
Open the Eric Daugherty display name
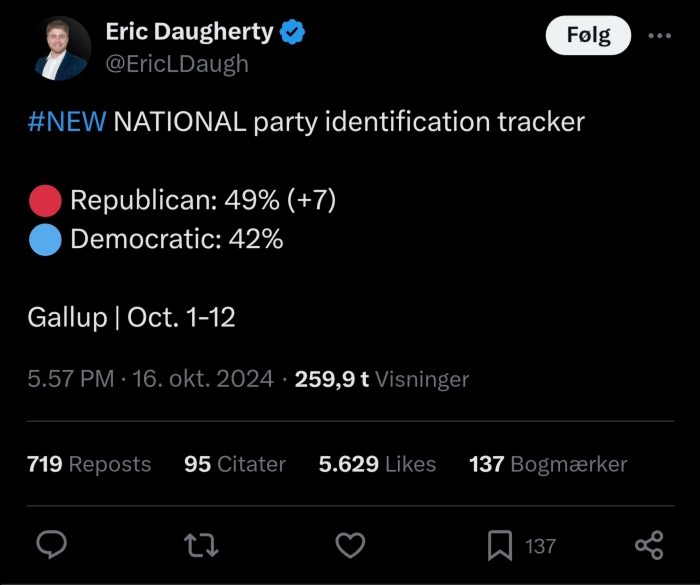click(189, 32)
